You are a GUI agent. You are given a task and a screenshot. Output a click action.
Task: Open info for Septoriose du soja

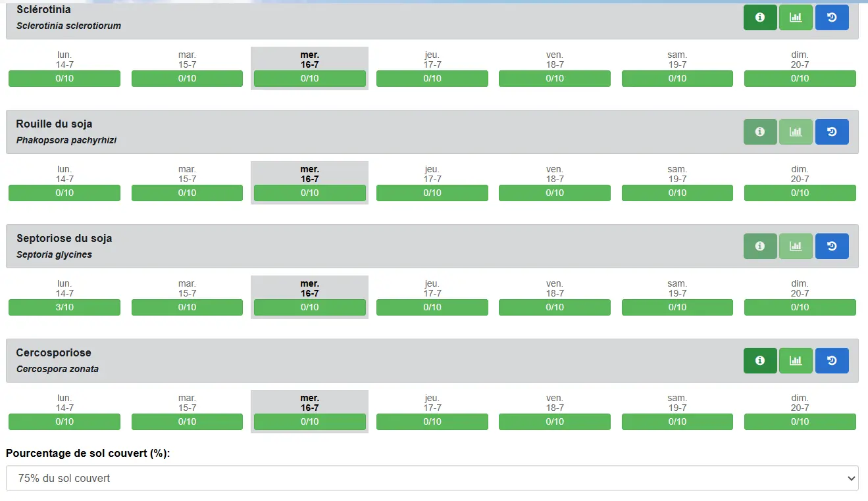pyautogui.click(x=760, y=247)
